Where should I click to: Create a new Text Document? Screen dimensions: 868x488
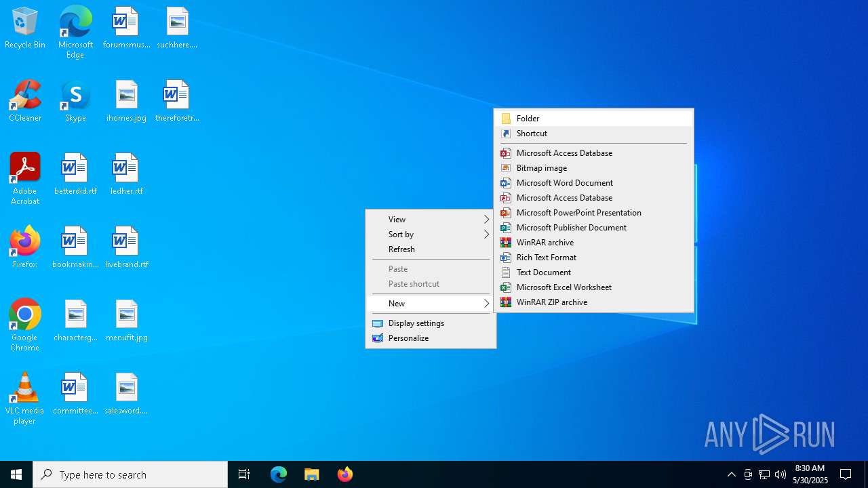click(x=593, y=272)
